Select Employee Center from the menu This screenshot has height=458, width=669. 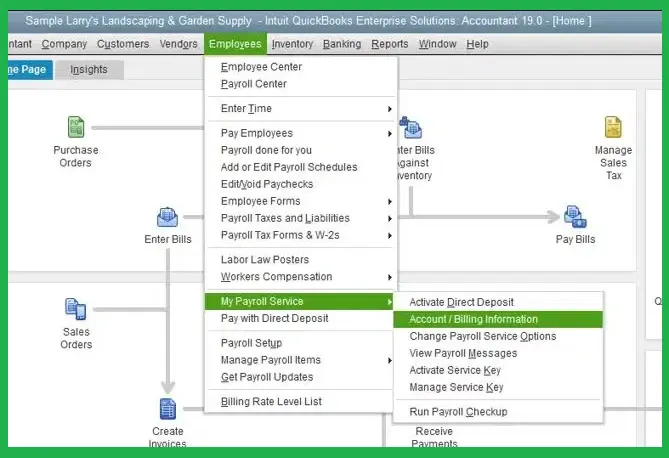tap(301, 67)
